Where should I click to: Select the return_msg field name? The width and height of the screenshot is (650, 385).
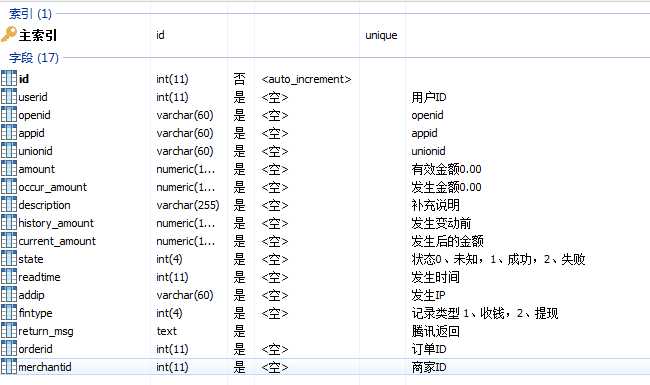pyautogui.click(x=46, y=332)
